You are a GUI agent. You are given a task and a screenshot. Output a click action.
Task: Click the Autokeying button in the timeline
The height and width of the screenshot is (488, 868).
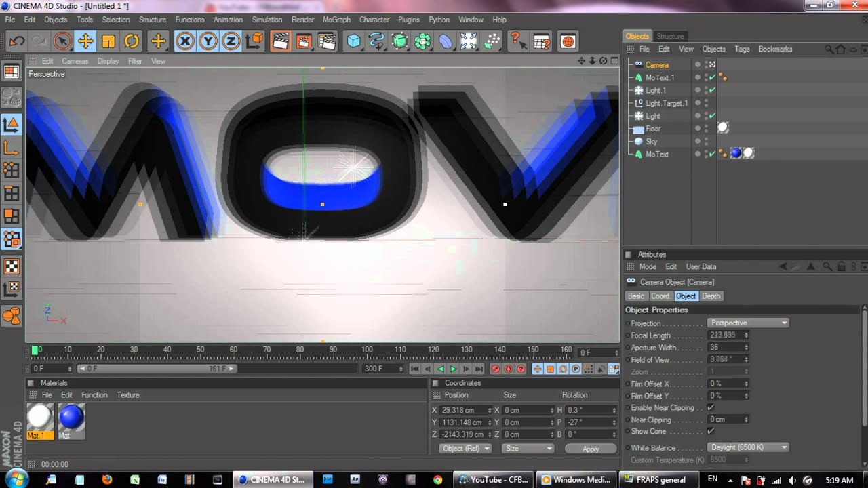coord(509,369)
